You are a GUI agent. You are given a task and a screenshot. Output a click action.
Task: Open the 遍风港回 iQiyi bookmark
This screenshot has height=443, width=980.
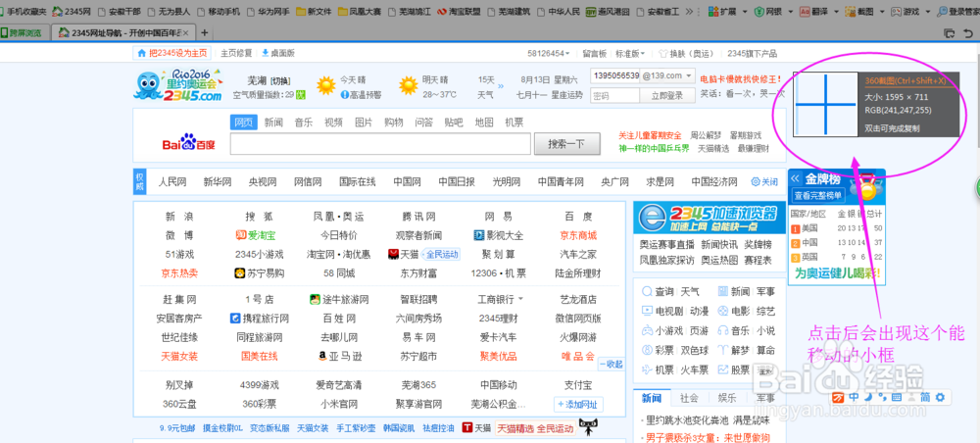[x=608, y=11]
